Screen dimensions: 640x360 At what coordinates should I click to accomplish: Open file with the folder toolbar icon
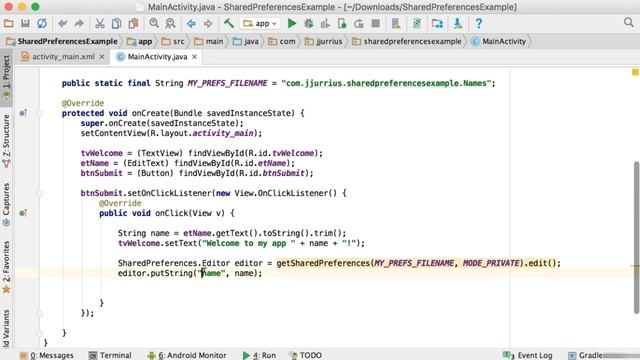[x=8, y=23]
